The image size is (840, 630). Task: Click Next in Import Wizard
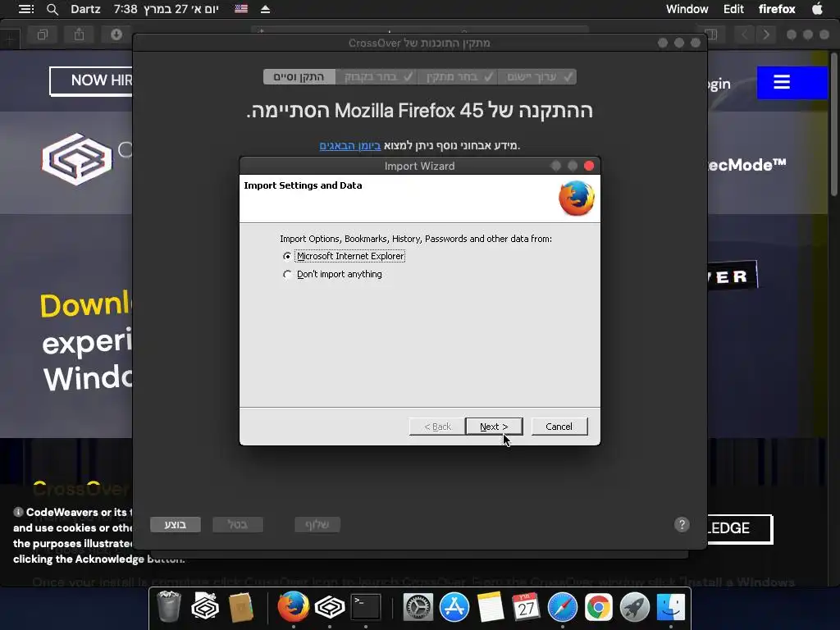[493, 427]
